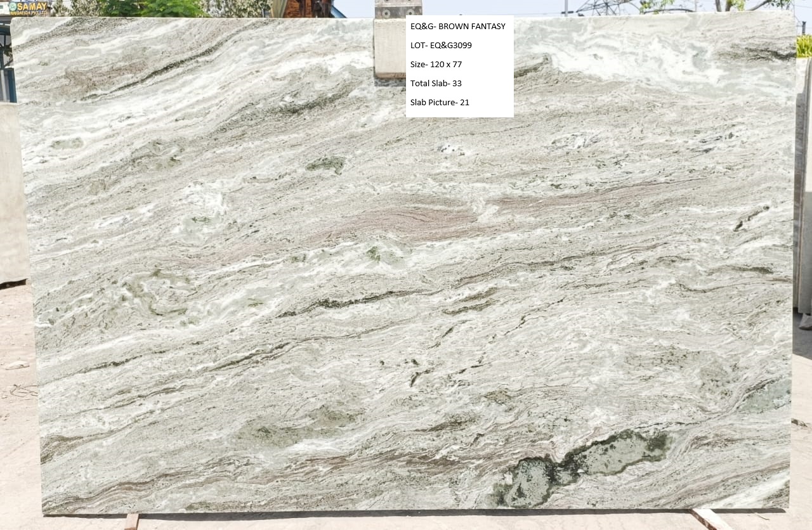Select the "Total Slab- 33" line
Image resolution: width=812 pixels, height=530 pixels.
436,84
